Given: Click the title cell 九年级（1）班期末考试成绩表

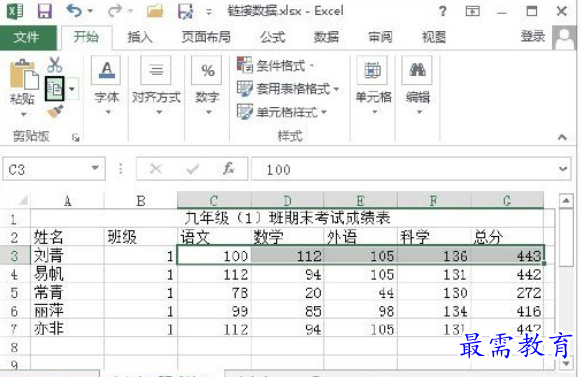Looking at the screenshot, I should [287, 218].
